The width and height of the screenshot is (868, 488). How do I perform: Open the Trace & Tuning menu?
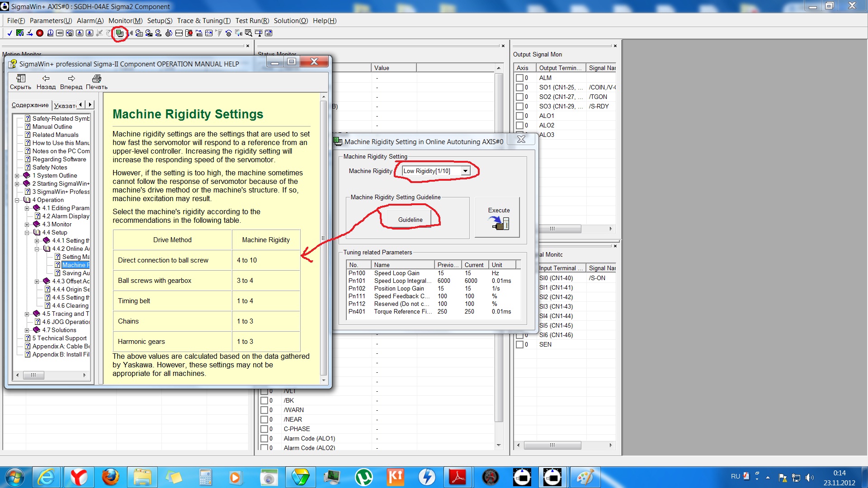click(203, 21)
